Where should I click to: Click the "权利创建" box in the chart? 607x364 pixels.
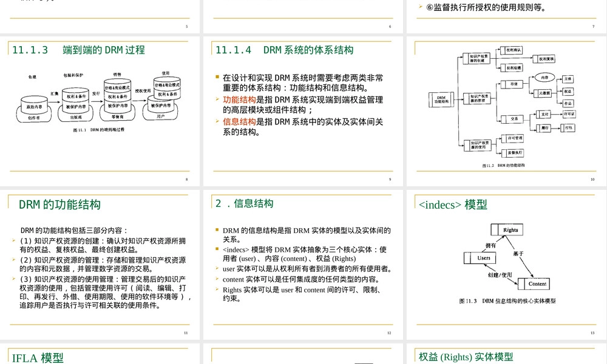(x=512, y=68)
